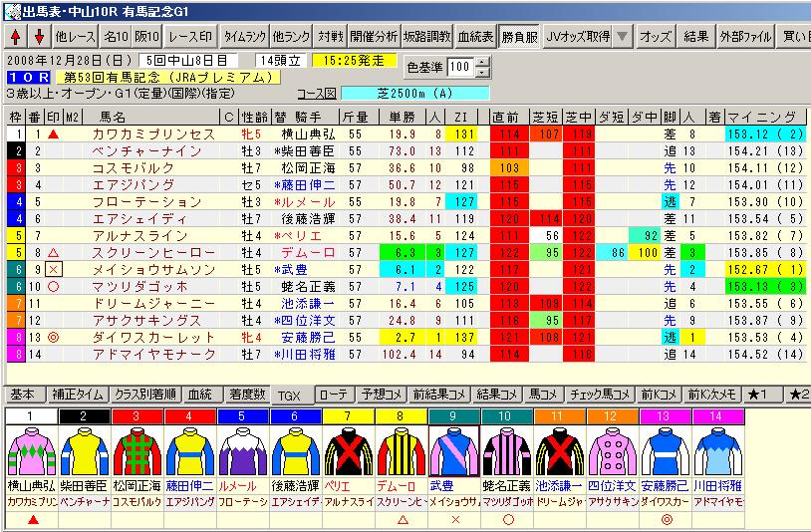Decrease 色基準 value with down spinner
The image size is (811, 532).
click(x=484, y=73)
